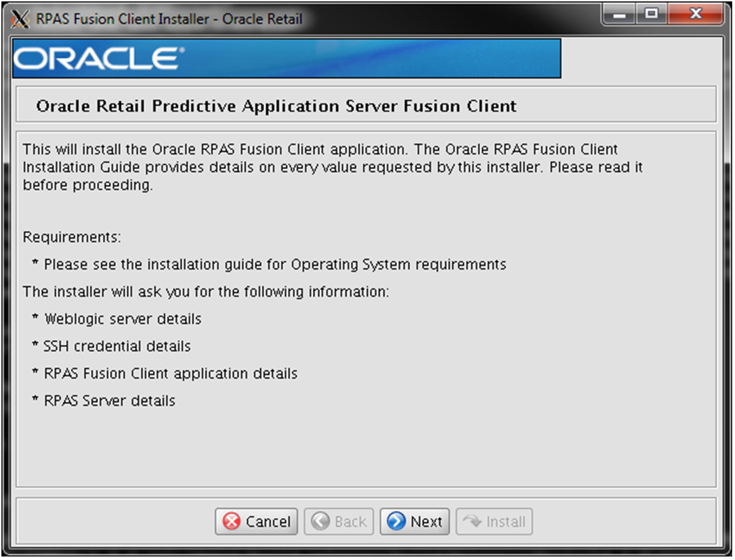The image size is (735, 560).
Task: Click the "Oracle Retail Predictive Application Server Fusion Client" heading
Action: click(x=276, y=106)
